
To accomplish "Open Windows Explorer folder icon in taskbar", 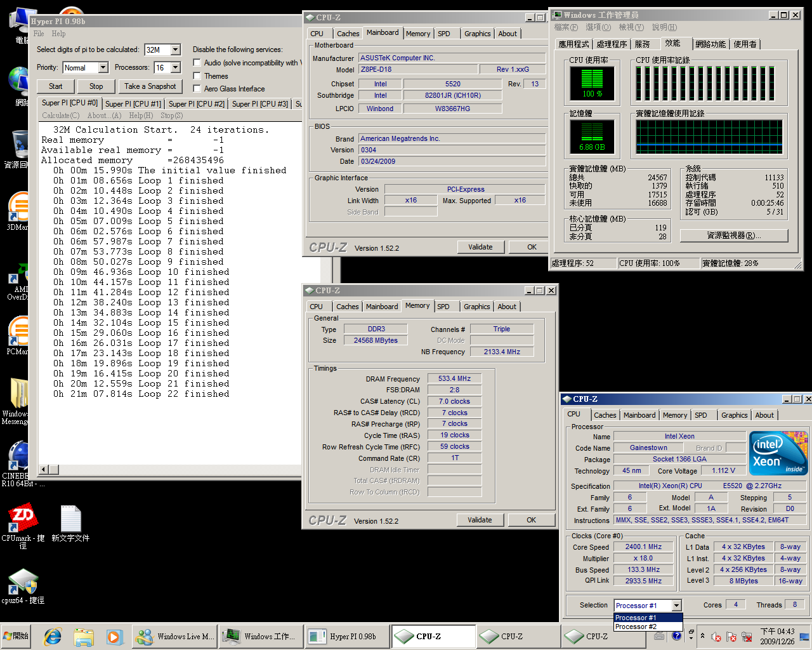I will [83, 637].
